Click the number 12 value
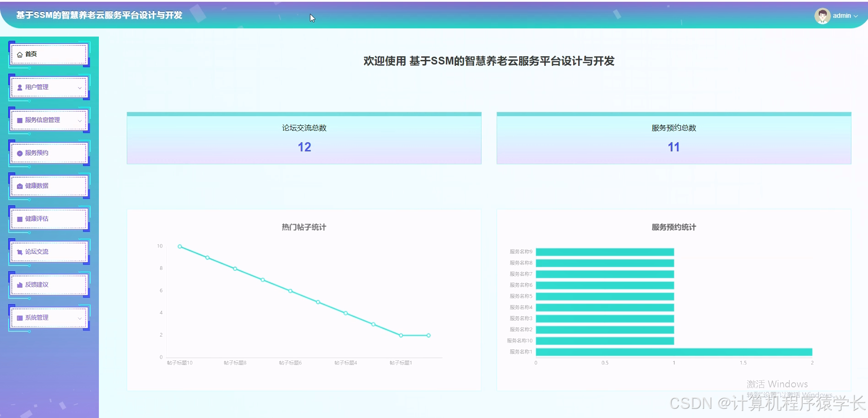 (x=304, y=147)
